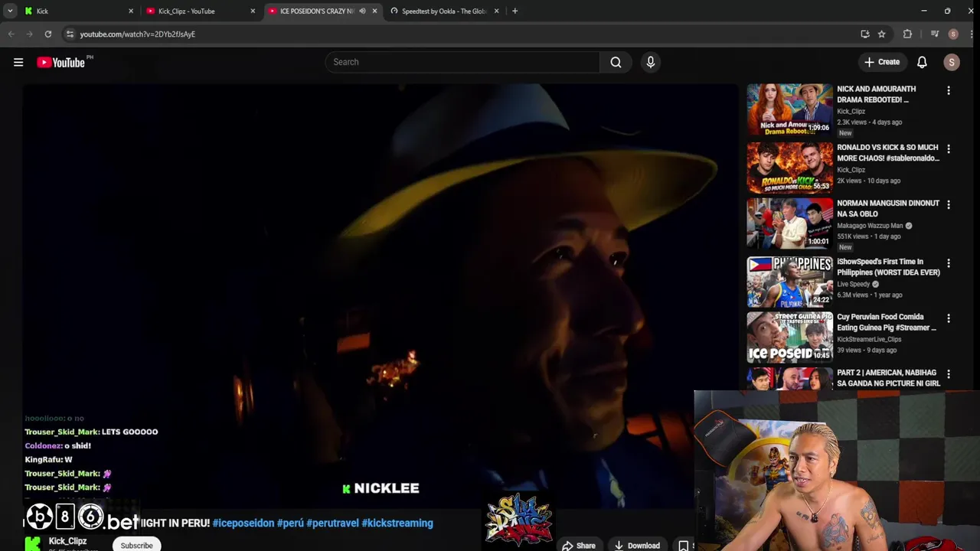This screenshot has height=551, width=980.
Task: Click the #perutravel hashtag
Action: point(332,523)
